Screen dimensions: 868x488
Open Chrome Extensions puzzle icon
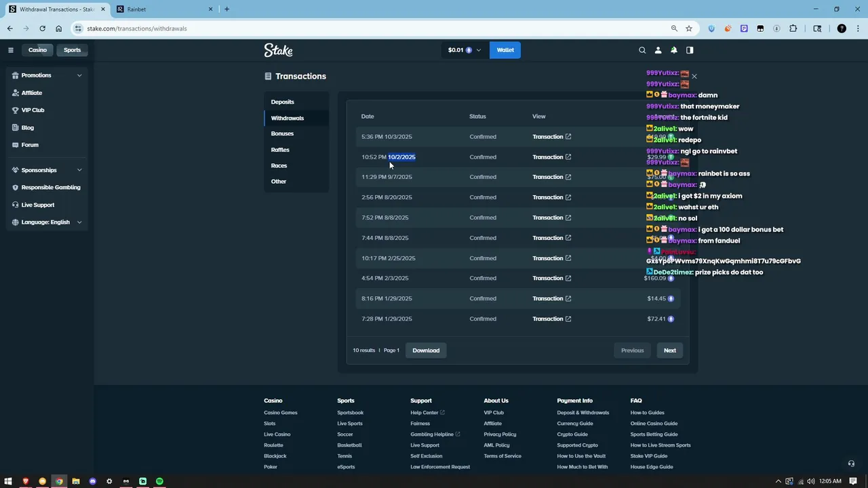pyautogui.click(x=793, y=28)
